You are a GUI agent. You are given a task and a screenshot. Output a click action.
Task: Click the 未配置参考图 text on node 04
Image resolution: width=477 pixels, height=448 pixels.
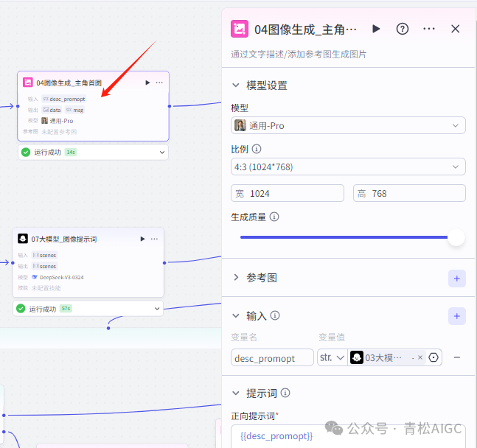point(59,132)
